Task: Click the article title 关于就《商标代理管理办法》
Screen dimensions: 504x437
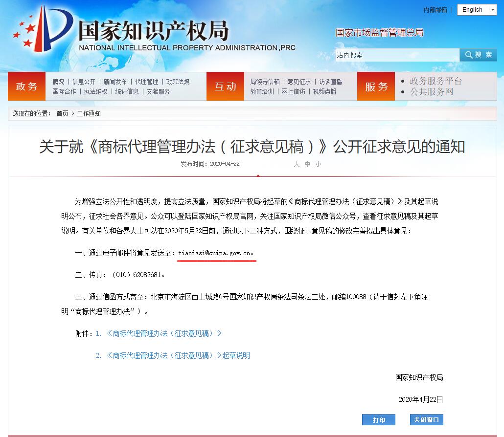Action: tap(252, 147)
